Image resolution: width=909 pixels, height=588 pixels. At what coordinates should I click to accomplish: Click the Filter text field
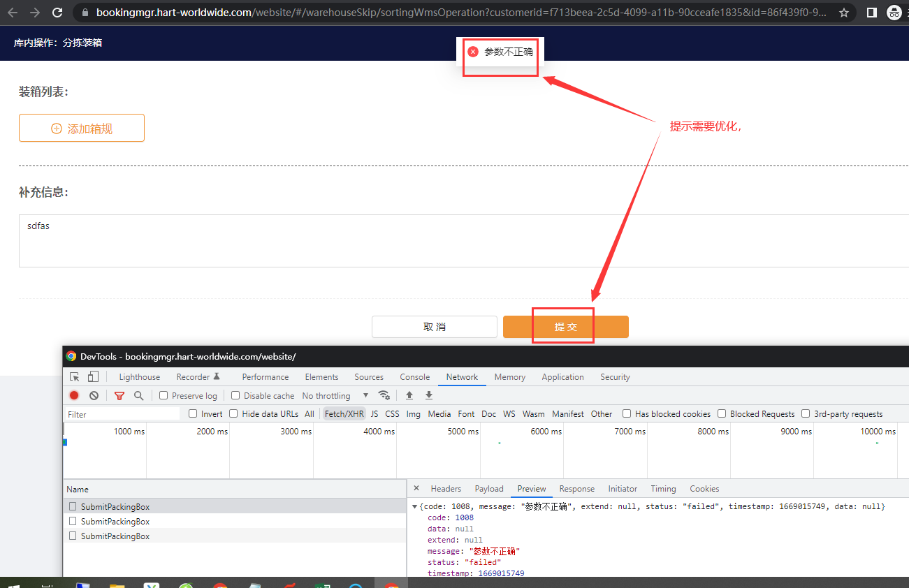(x=122, y=414)
